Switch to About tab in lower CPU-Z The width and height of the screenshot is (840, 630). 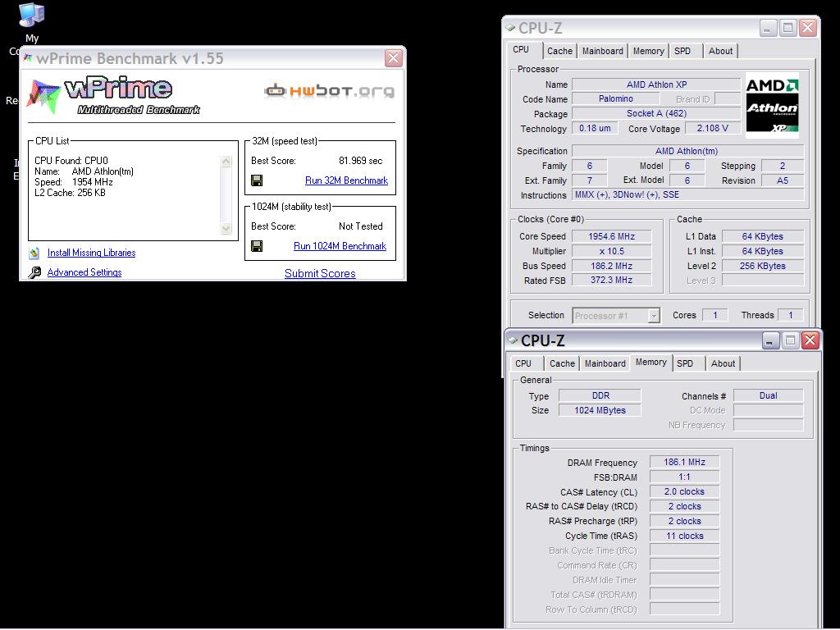(x=723, y=363)
